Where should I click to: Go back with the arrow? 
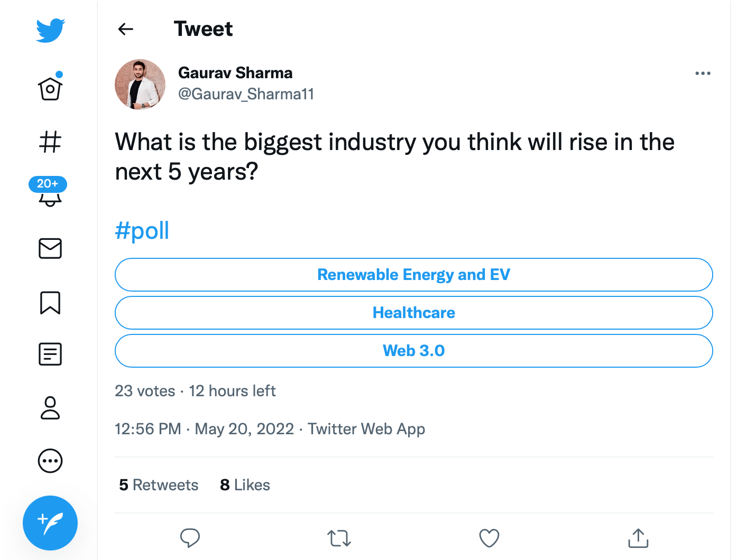point(125,29)
